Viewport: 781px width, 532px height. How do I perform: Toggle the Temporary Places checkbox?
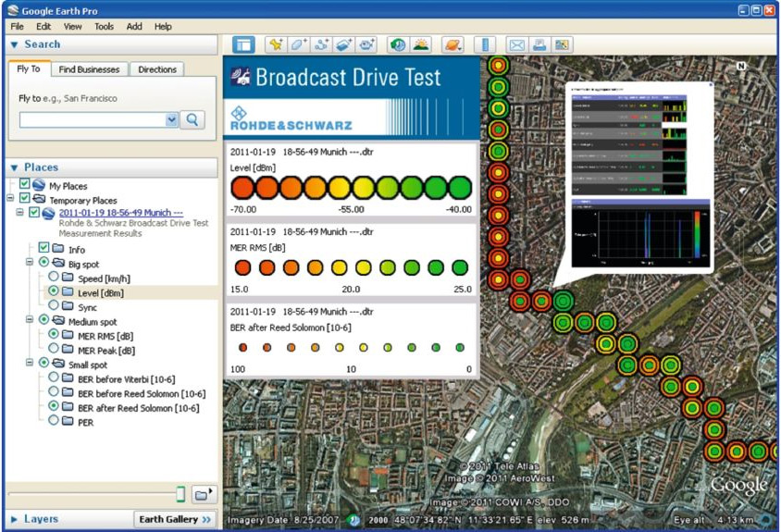pyautogui.click(x=24, y=198)
